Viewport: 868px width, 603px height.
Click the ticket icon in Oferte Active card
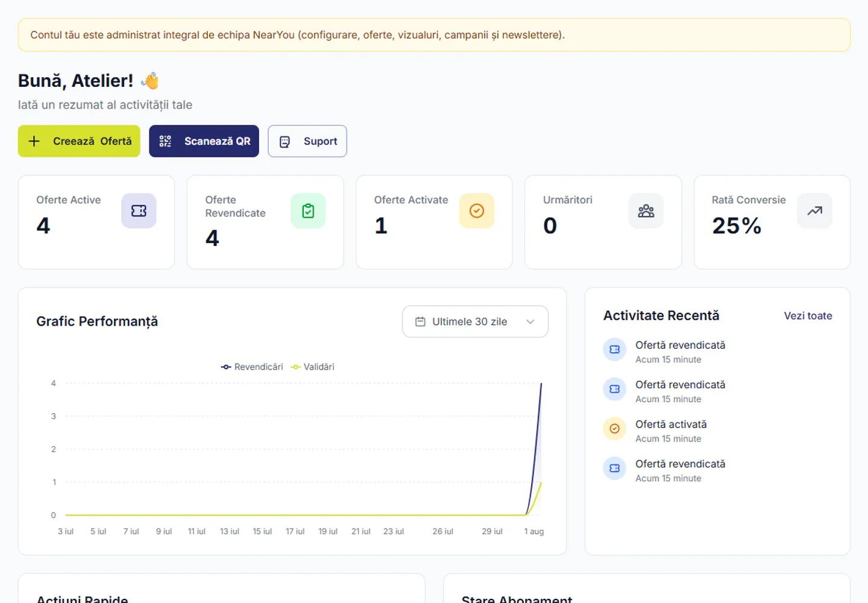pyautogui.click(x=139, y=211)
